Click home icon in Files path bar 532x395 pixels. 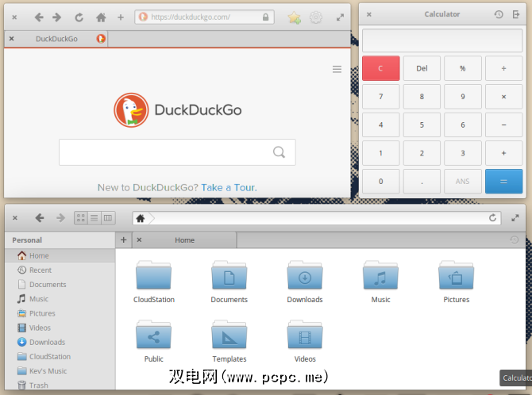pos(141,218)
